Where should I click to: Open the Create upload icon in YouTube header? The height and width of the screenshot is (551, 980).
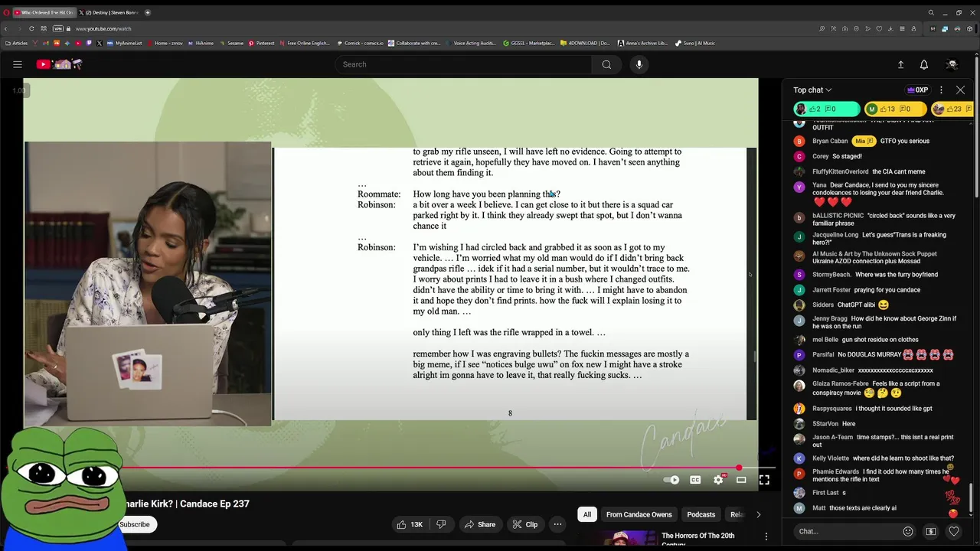[x=900, y=64]
